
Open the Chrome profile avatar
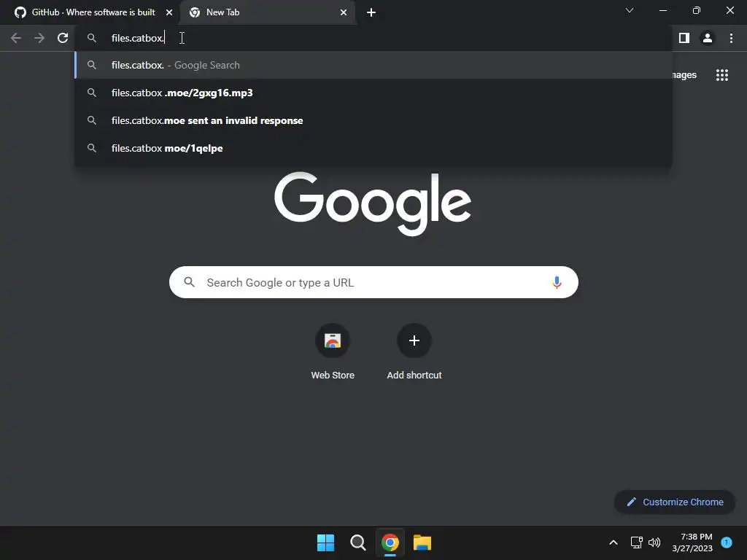(708, 38)
